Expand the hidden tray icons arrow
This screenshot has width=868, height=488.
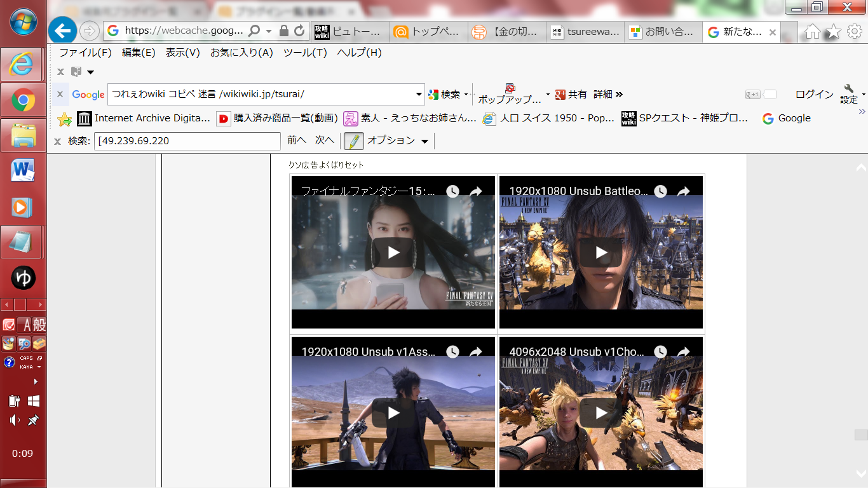coord(36,381)
